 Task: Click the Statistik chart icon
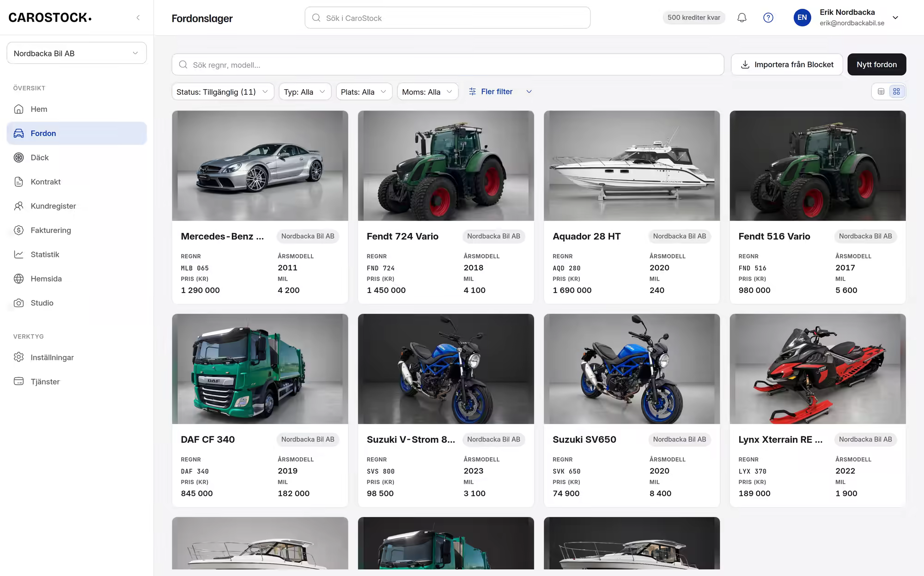click(x=18, y=254)
